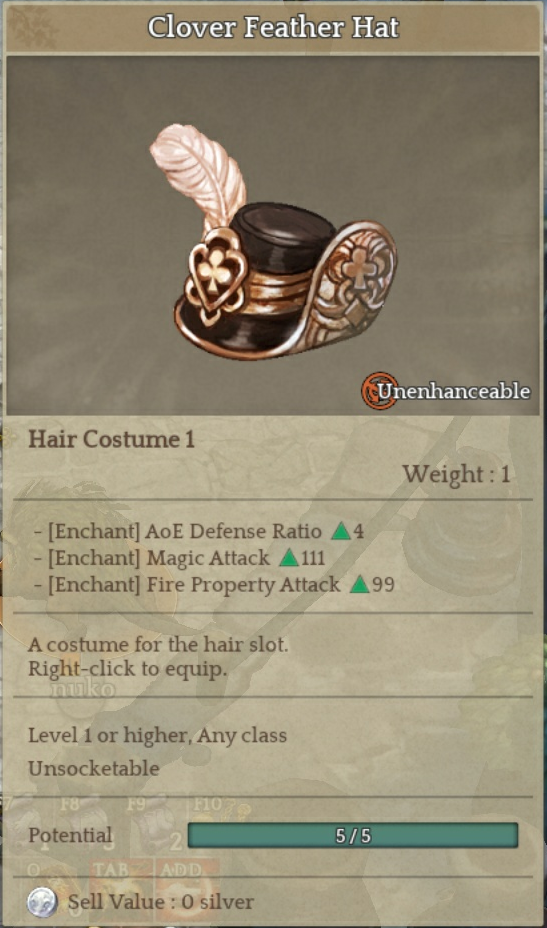Image resolution: width=547 pixels, height=928 pixels.
Task: Select the Clover Feather Hat item image
Action: pyautogui.click(x=285, y=243)
